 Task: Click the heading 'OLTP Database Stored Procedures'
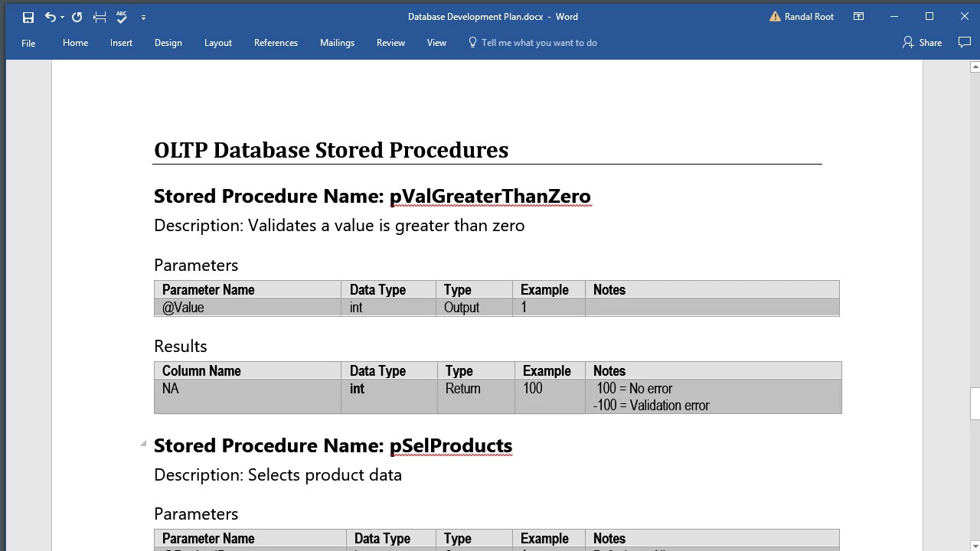pos(331,150)
